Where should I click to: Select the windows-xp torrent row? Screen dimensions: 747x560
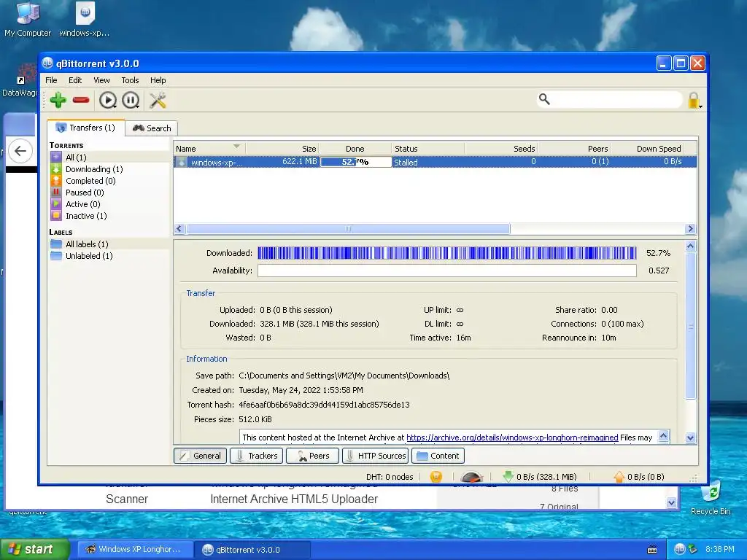pos(435,162)
